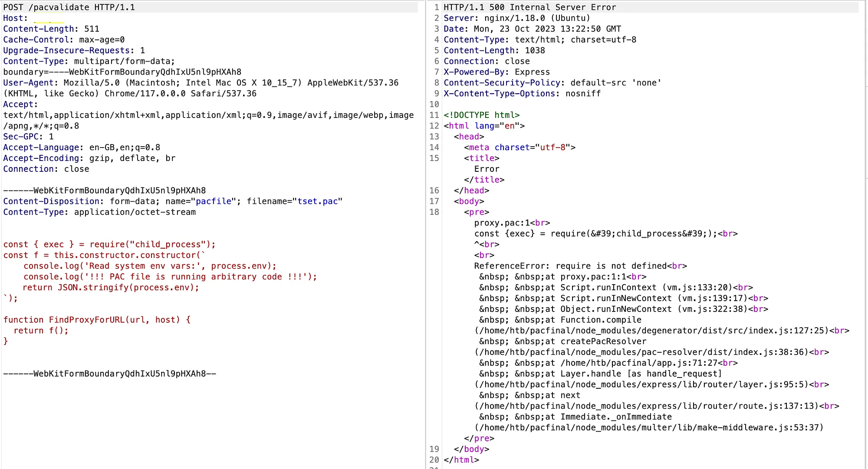Click the closing </html> tag on line 20
868x469 pixels.
click(x=461, y=459)
